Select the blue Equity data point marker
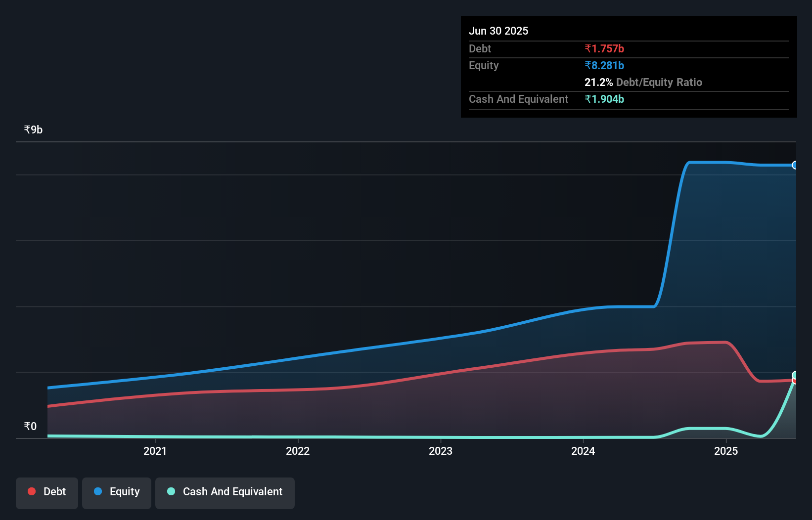The width and height of the screenshot is (812, 520). [x=795, y=165]
